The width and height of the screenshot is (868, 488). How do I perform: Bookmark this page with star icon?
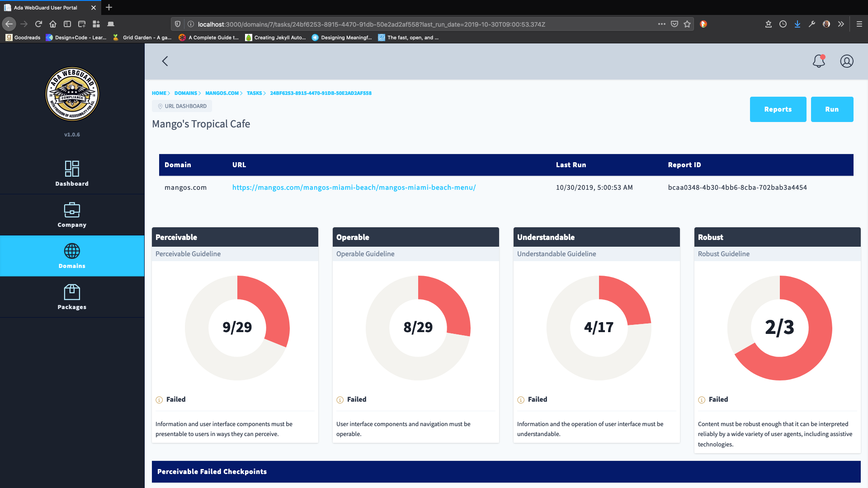pyautogui.click(x=687, y=24)
